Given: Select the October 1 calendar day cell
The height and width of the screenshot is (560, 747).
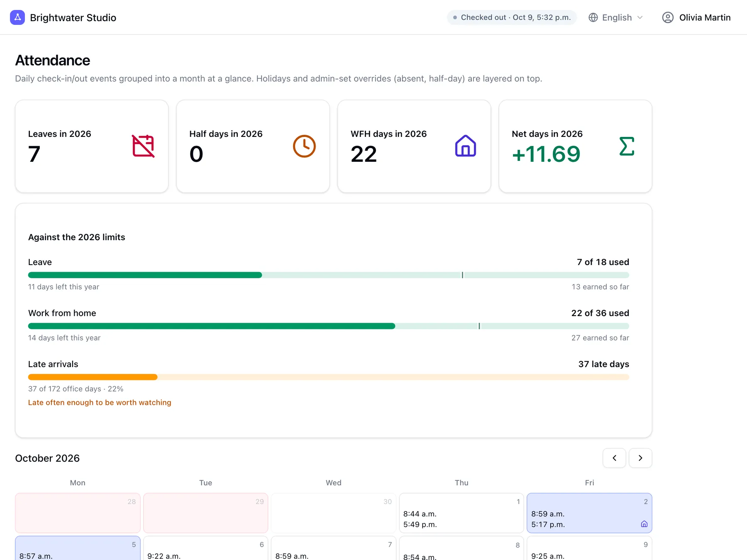Looking at the screenshot, I should [x=461, y=513].
